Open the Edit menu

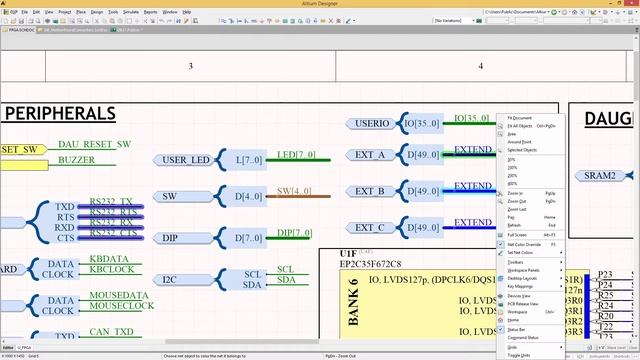36,12
